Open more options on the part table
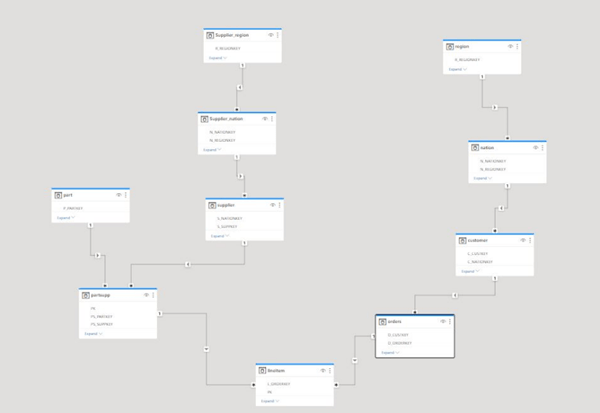600x413 pixels. click(x=127, y=195)
